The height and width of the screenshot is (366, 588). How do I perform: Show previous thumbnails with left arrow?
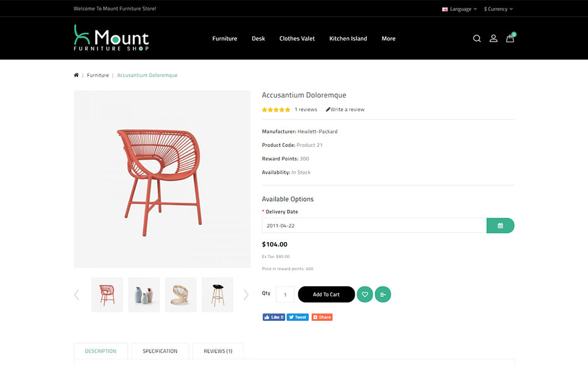pos(77,295)
